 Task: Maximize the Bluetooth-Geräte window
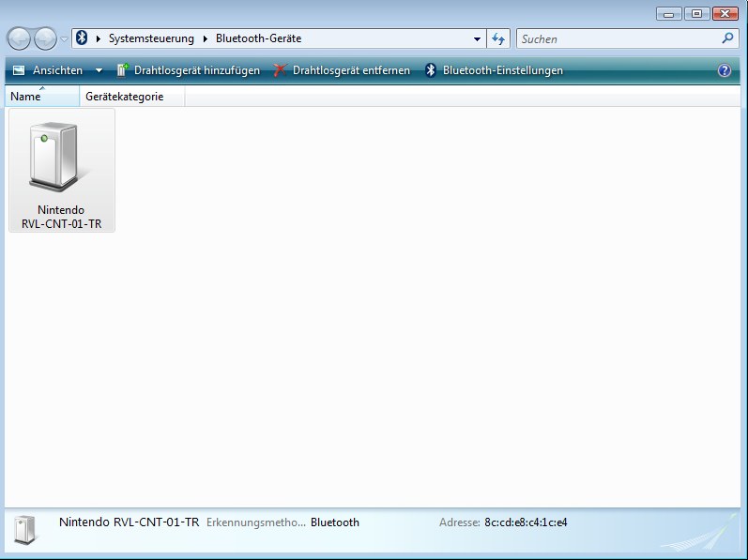coord(696,14)
